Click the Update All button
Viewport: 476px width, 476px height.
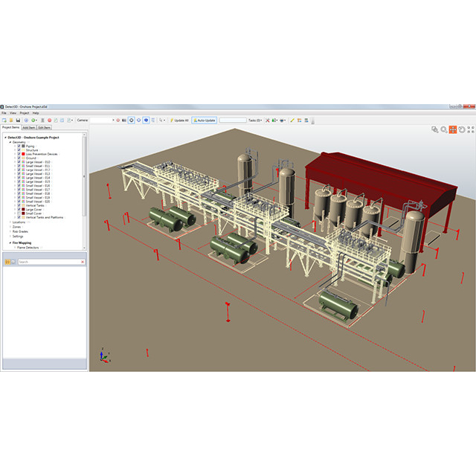click(179, 120)
